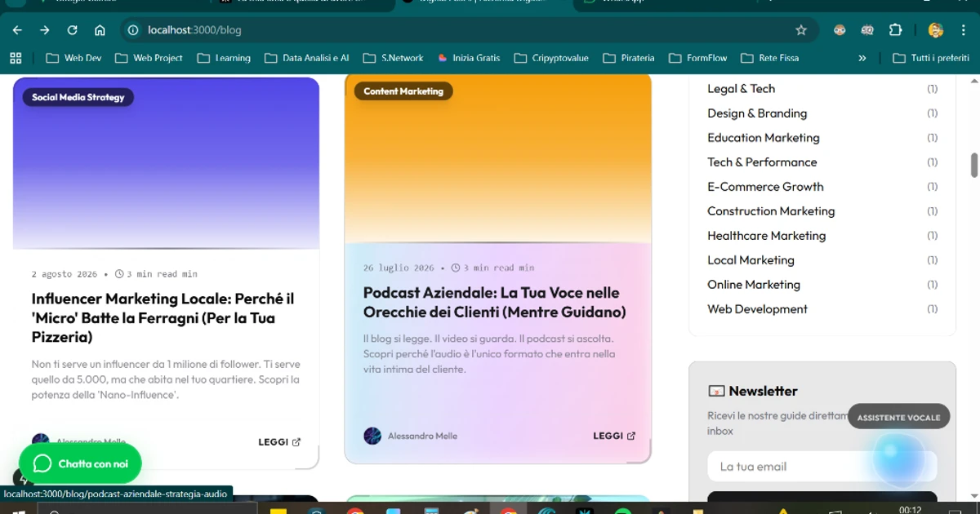980x514 pixels.
Task: Click the Social Media Strategy tag
Action: 78,97
